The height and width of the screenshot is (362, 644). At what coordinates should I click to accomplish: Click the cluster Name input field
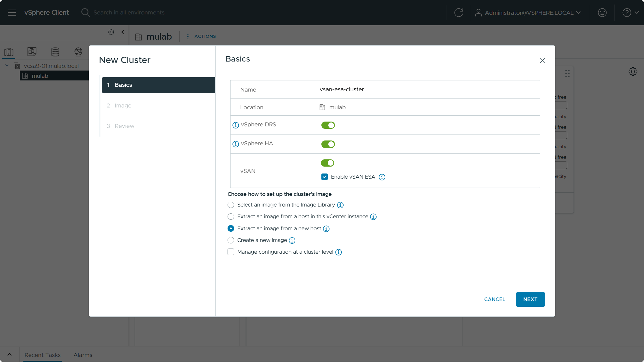pyautogui.click(x=353, y=89)
